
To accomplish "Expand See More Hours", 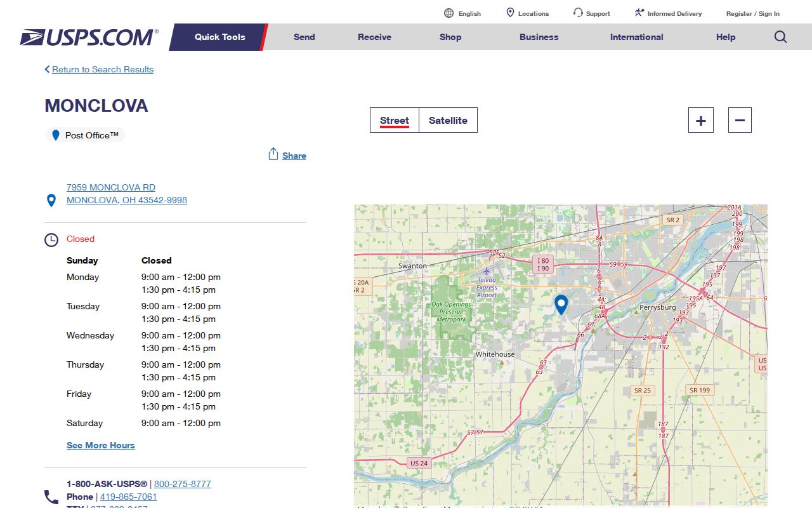I will point(101,445).
